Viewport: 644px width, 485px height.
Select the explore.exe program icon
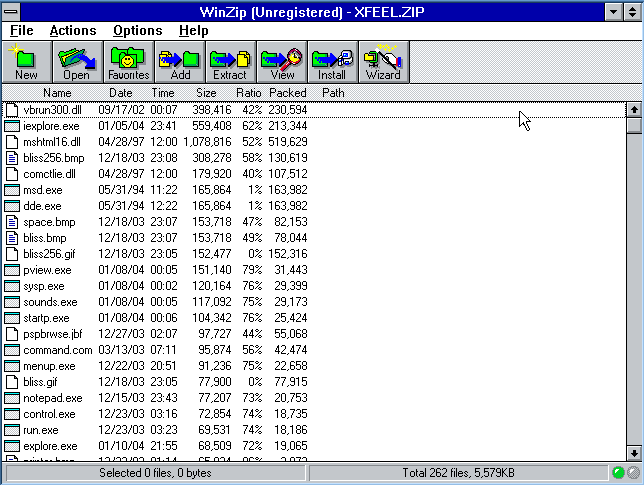(x=12, y=446)
